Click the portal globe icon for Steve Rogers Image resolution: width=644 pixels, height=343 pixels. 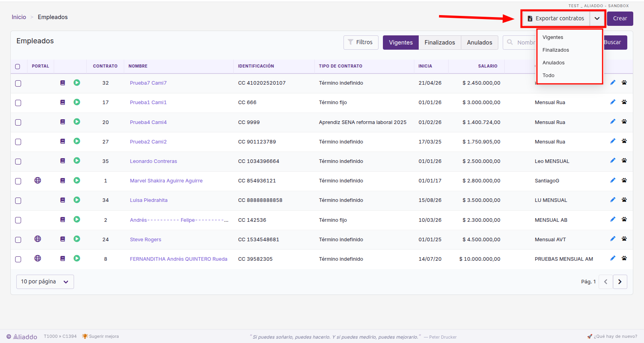tap(38, 239)
